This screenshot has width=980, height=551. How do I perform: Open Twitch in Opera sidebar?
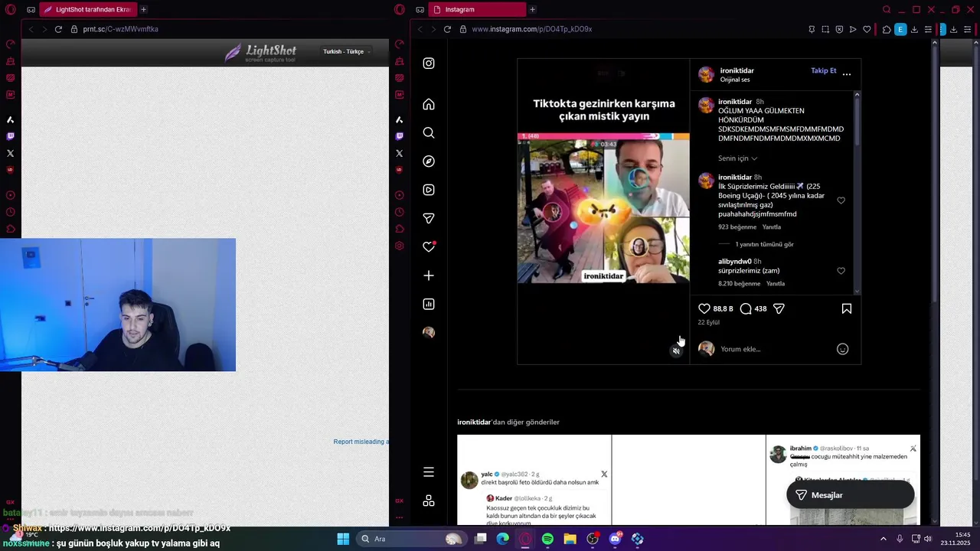coord(399,136)
